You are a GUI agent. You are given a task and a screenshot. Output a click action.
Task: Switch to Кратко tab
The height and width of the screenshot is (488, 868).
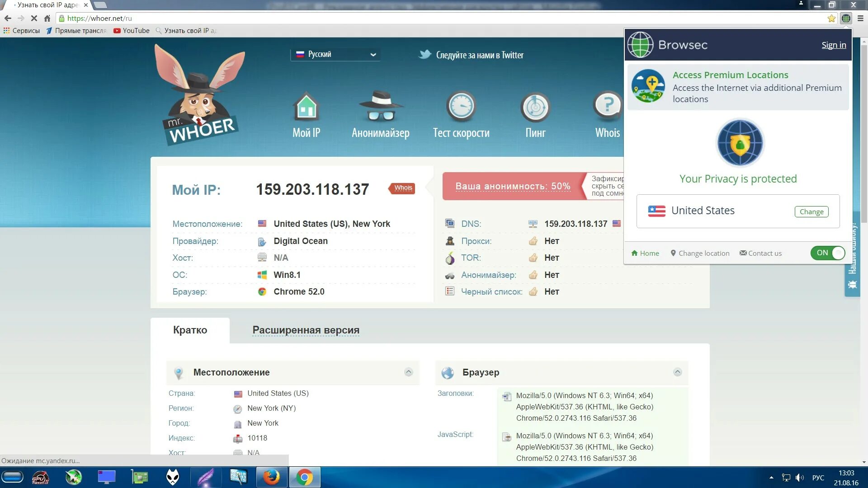tap(190, 330)
